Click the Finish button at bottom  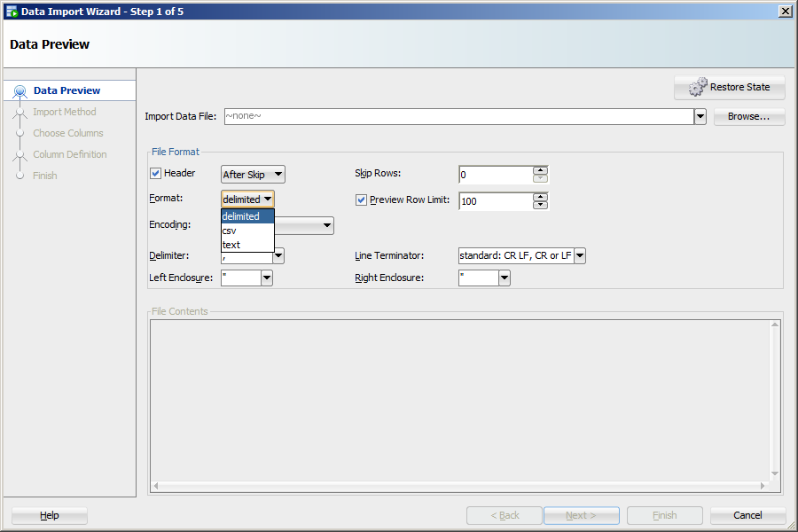click(665, 516)
